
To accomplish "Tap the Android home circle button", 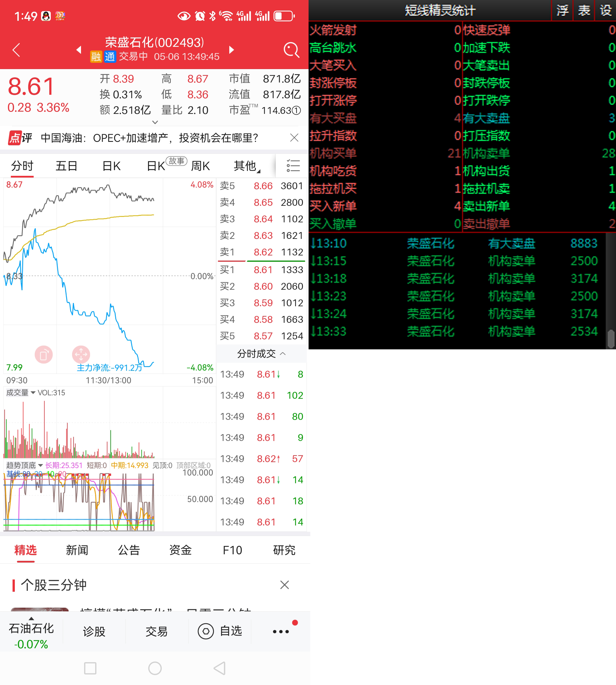I will (155, 668).
